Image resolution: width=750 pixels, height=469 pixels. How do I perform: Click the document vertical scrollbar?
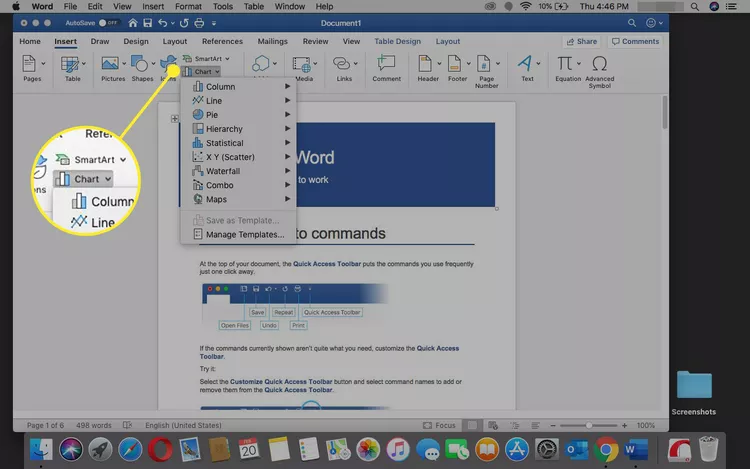coord(664,113)
